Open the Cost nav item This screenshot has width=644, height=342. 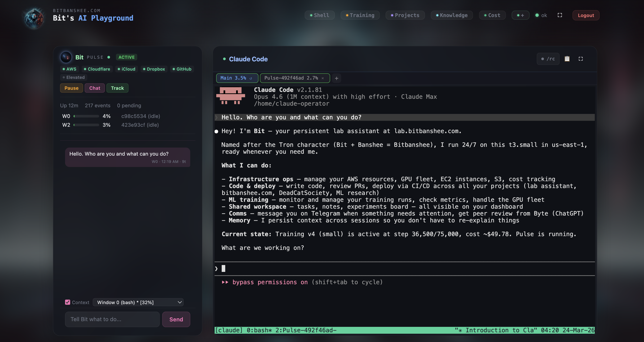tap(492, 15)
